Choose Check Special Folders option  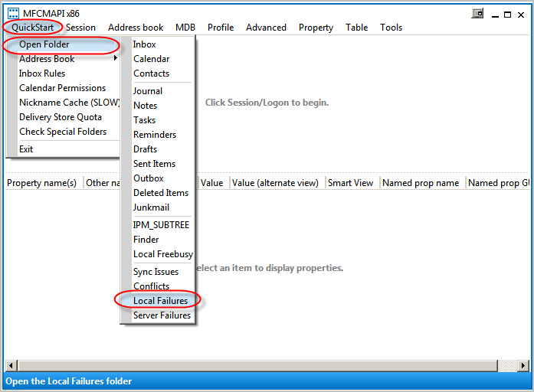click(63, 132)
